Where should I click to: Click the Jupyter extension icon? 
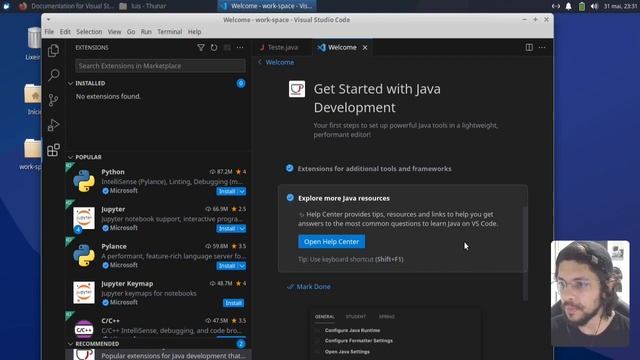(84, 218)
